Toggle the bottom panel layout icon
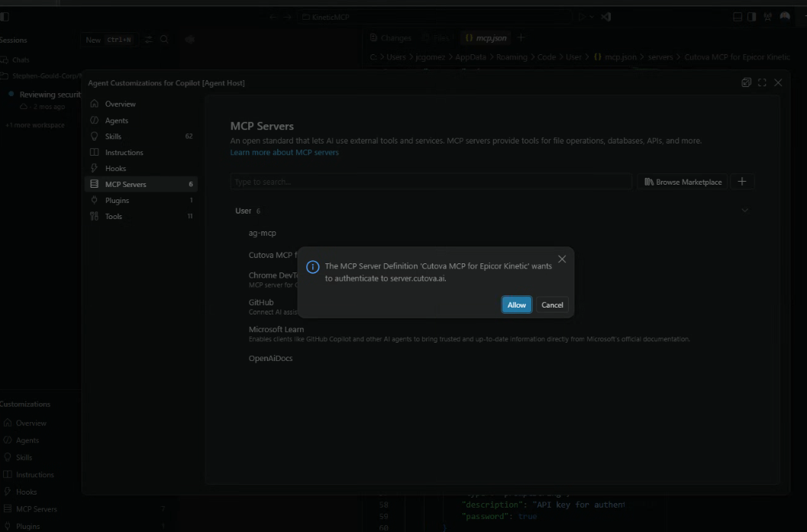This screenshot has width=807, height=532. (x=738, y=17)
